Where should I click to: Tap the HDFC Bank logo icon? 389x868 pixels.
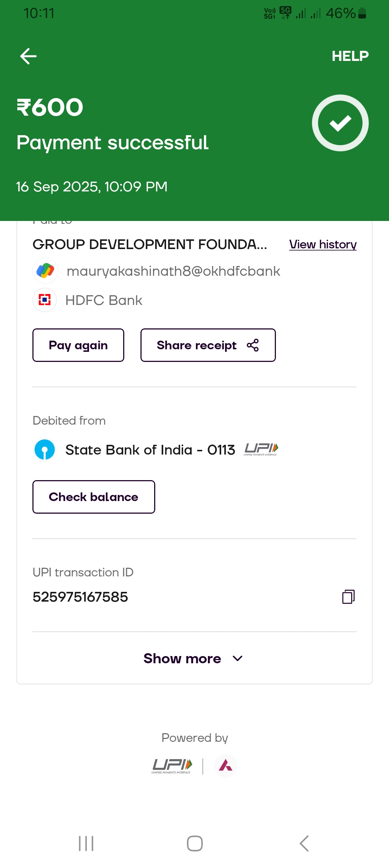(45, 300)
